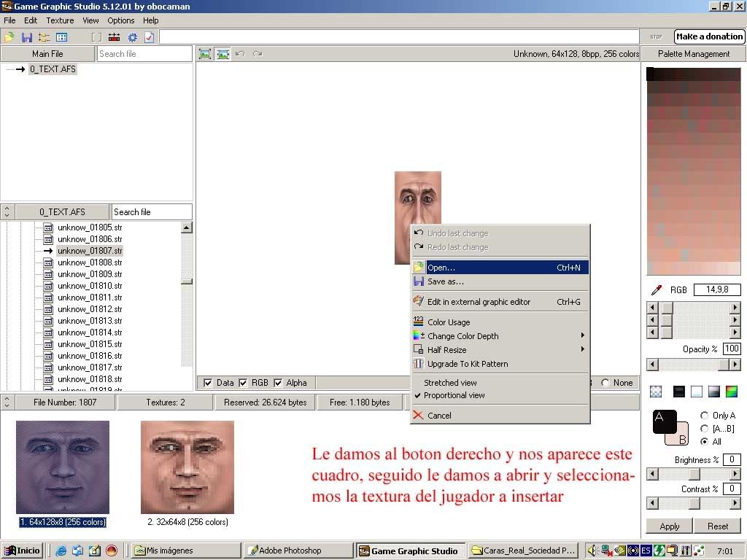Select the white background preset icon
The height and width of the screenshot is (560, 747).
coord(697,392)
